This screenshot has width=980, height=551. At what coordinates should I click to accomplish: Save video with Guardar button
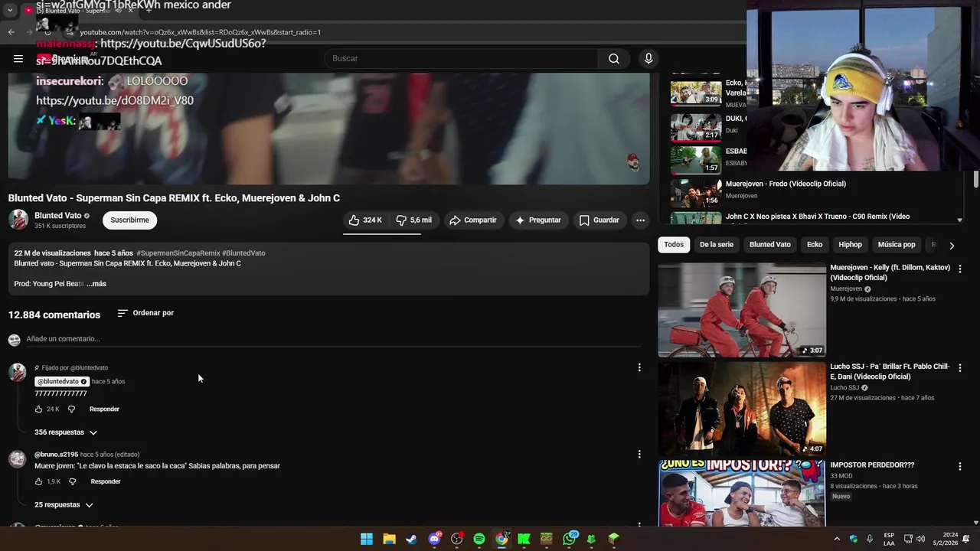click(x=599, y=220)
